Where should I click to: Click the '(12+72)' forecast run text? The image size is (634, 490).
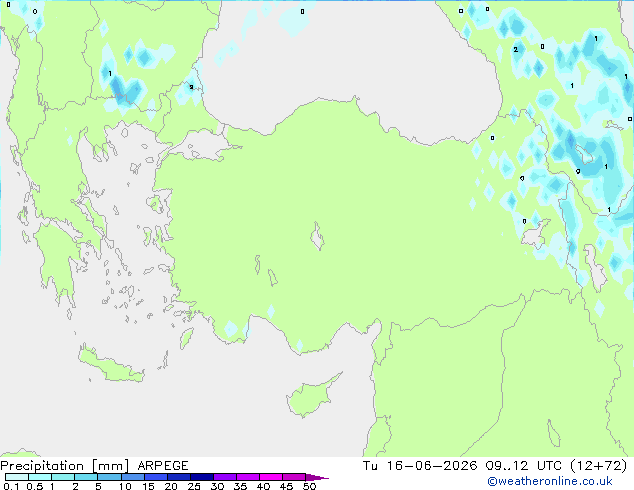pos(598,466)
